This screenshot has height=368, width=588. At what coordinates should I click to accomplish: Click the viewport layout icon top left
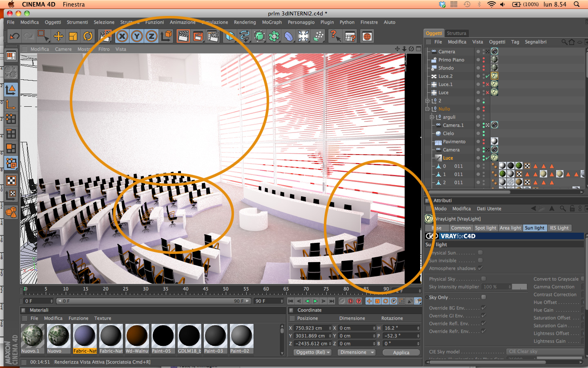pyautogui.click(x=11, y=56)
